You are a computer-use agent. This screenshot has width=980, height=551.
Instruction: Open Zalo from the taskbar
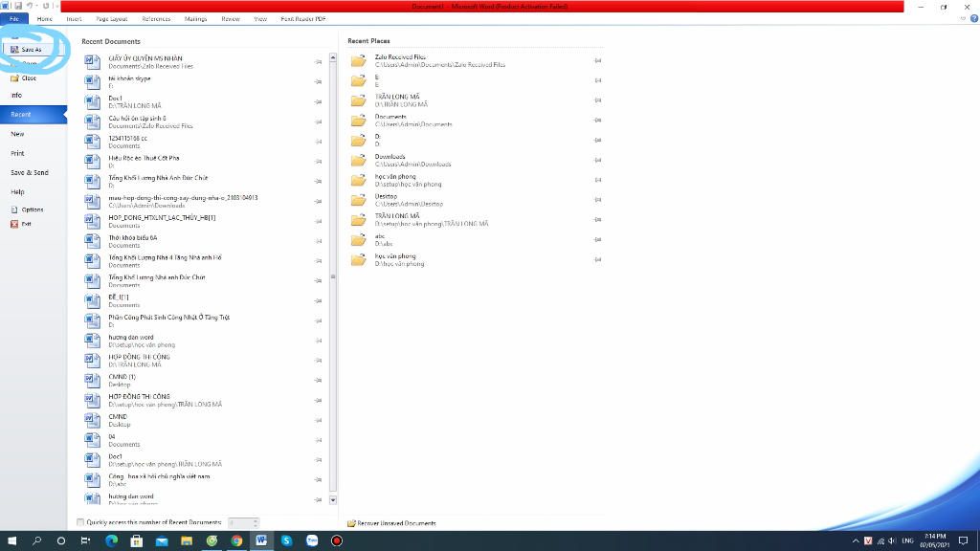(312, 541)
